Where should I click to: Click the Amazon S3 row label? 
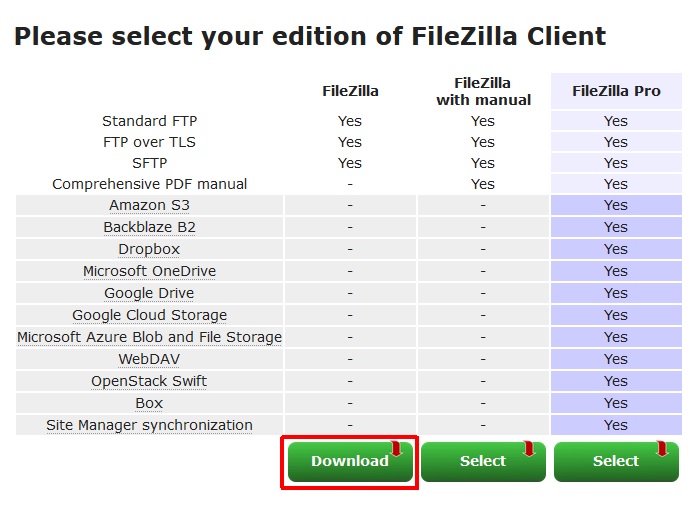tap(150, 205)
